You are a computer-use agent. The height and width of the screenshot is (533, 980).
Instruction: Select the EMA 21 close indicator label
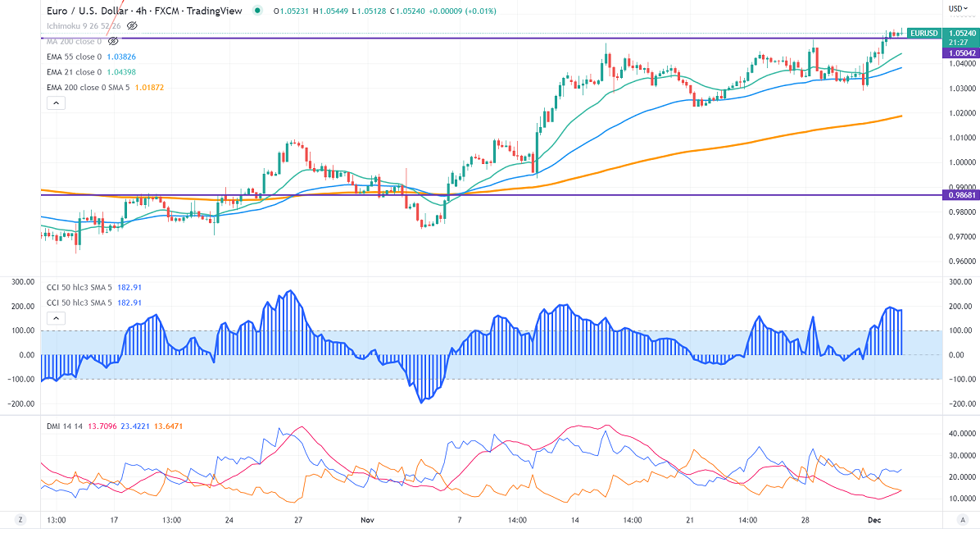(x=74, y=72)
